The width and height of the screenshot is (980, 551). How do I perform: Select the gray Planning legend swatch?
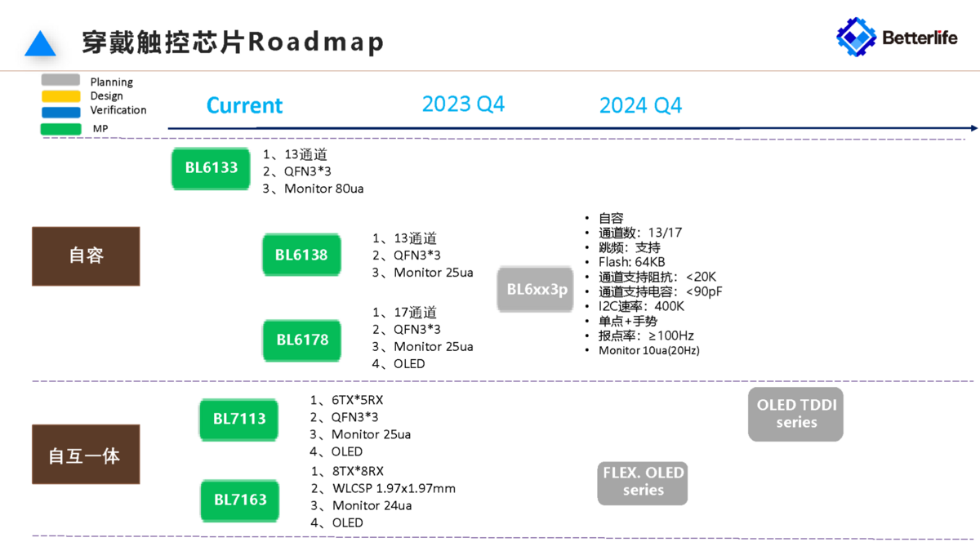61,80
